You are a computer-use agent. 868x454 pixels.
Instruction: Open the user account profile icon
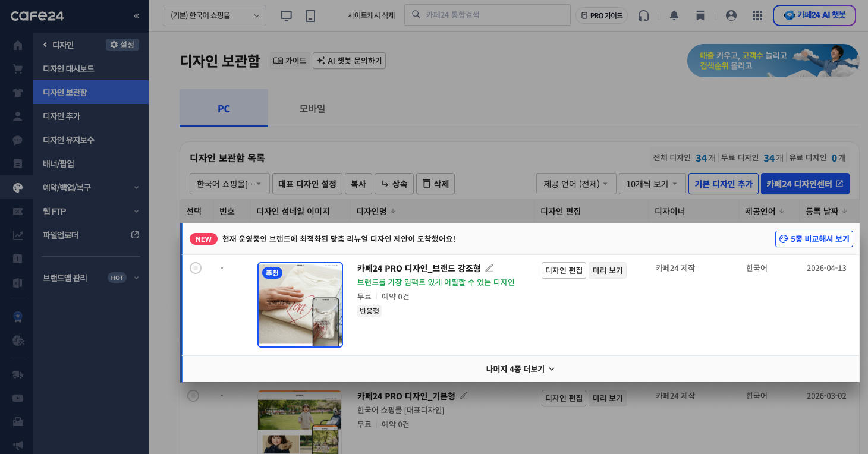click(x=731, y=15)
